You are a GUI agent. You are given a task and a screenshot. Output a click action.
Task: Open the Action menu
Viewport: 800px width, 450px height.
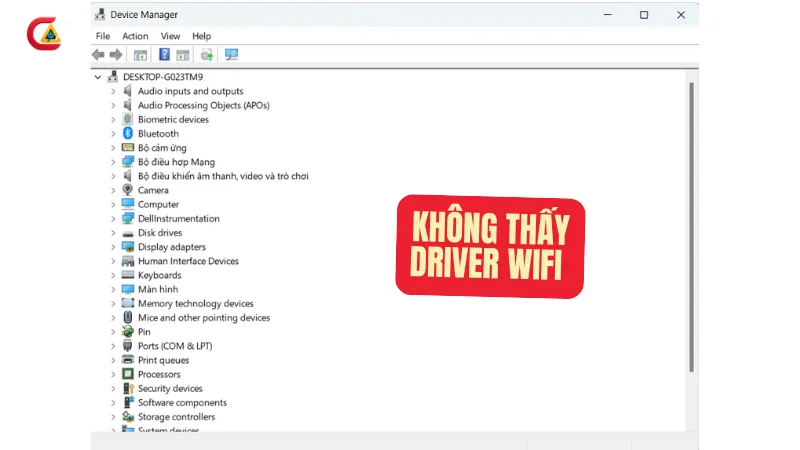pos(135,36)
